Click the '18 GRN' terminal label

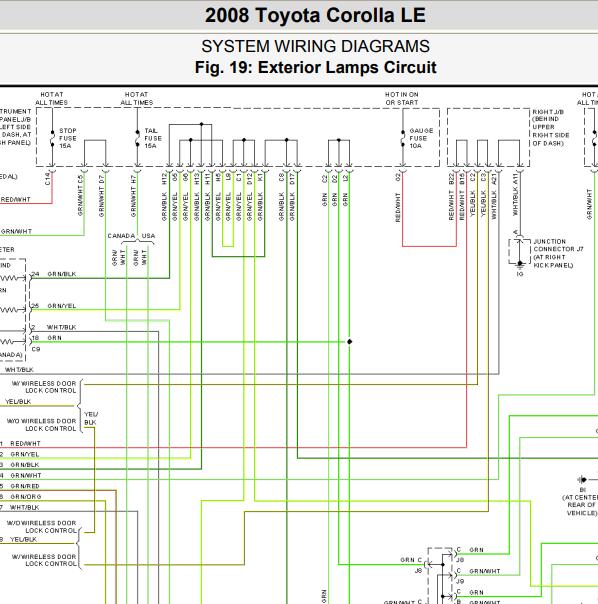tap(46, 338)
